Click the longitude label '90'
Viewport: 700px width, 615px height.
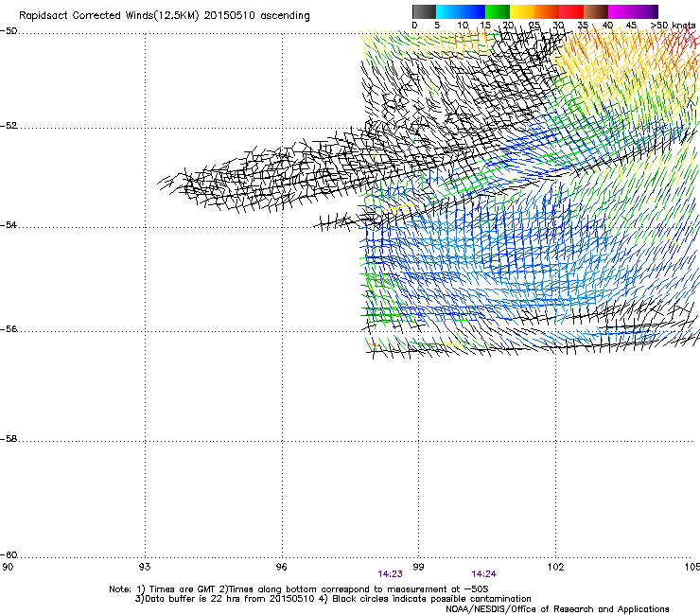coord(8,567)
